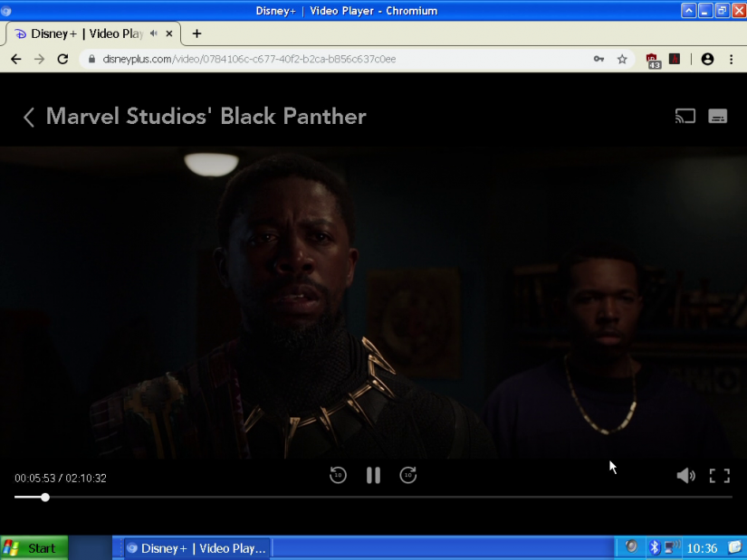
Task: Open the Chromium profile avatar
Action: 707,59
